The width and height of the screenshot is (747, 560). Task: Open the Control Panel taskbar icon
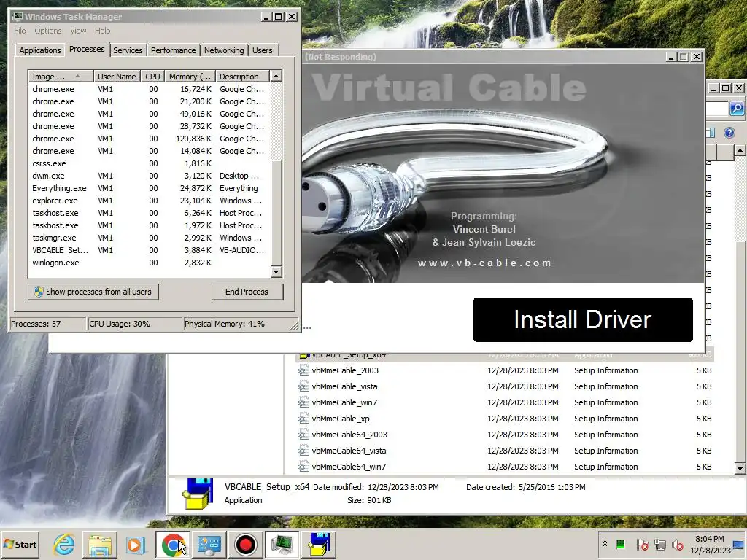pos(209,544)
